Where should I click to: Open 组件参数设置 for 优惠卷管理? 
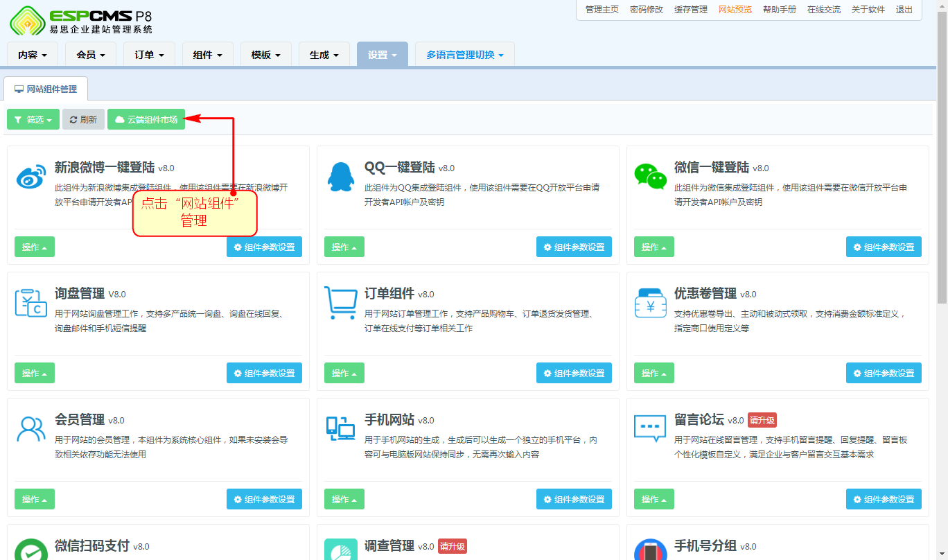click(x=884, y=373)
